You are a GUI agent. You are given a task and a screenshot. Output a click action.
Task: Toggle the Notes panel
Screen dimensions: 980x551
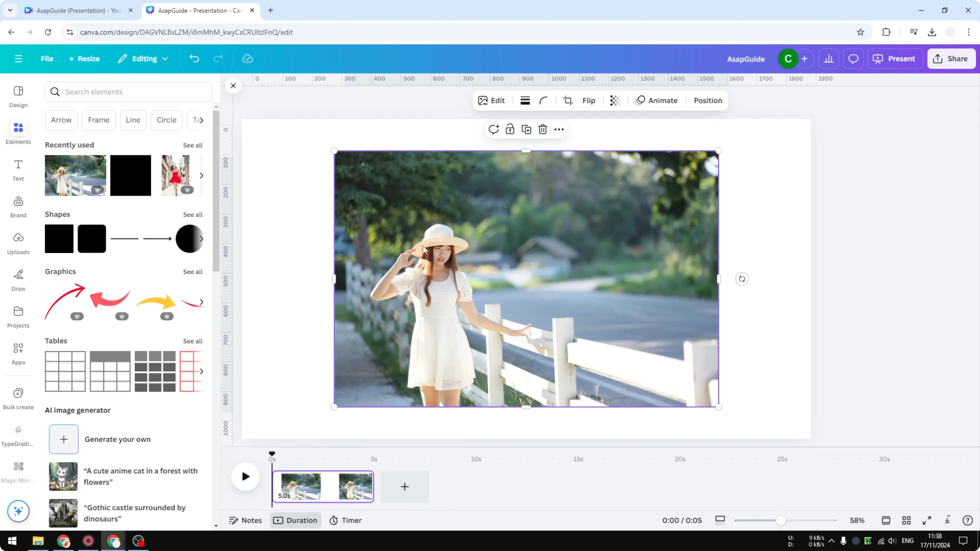245,520
